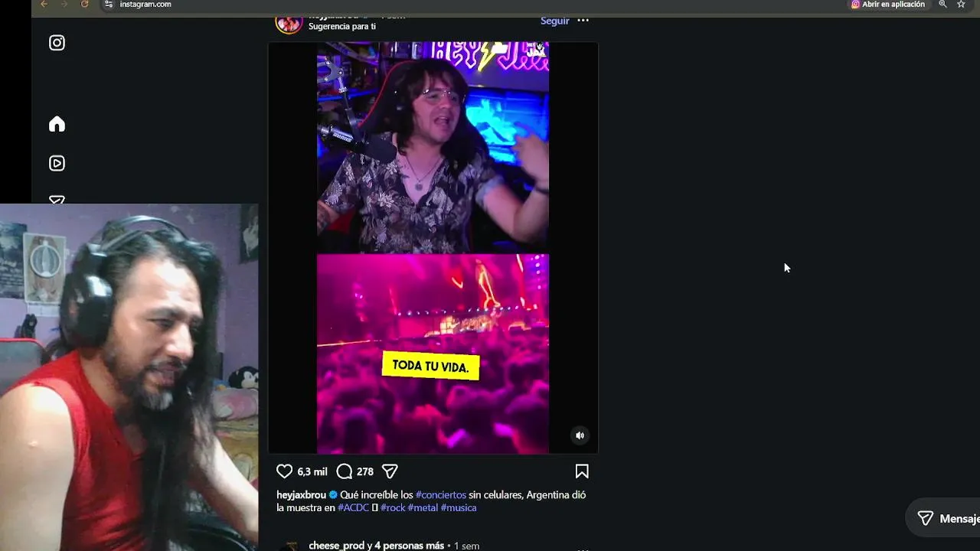
Task: Bookmark this page with star icon
Action: (961, 5)
